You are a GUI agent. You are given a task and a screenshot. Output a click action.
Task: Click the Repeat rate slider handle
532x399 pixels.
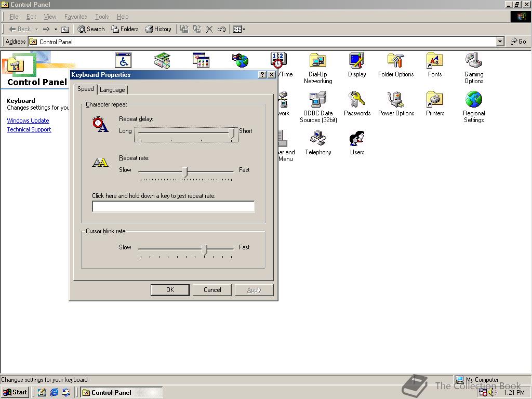184,172
